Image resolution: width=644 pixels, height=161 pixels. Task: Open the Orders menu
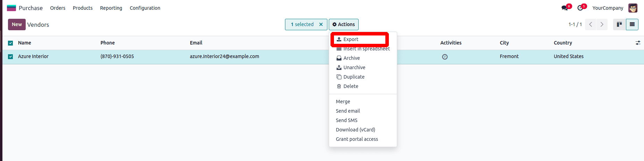coord(58,8)
